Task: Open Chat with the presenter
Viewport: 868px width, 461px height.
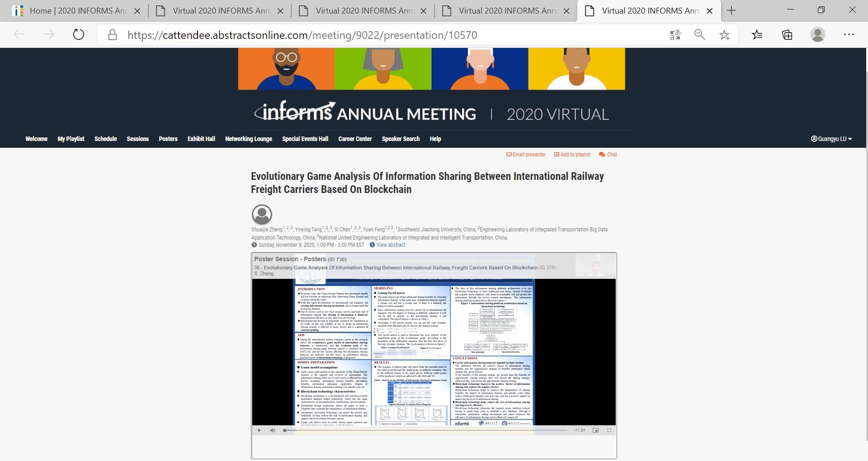Action: pos(608,155)
